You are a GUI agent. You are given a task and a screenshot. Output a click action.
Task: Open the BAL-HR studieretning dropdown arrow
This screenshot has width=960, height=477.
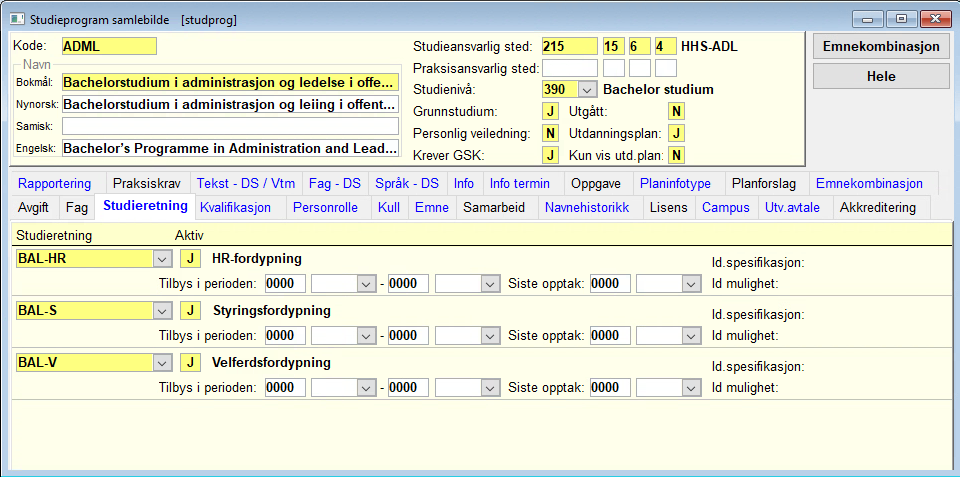click(162, 259)
